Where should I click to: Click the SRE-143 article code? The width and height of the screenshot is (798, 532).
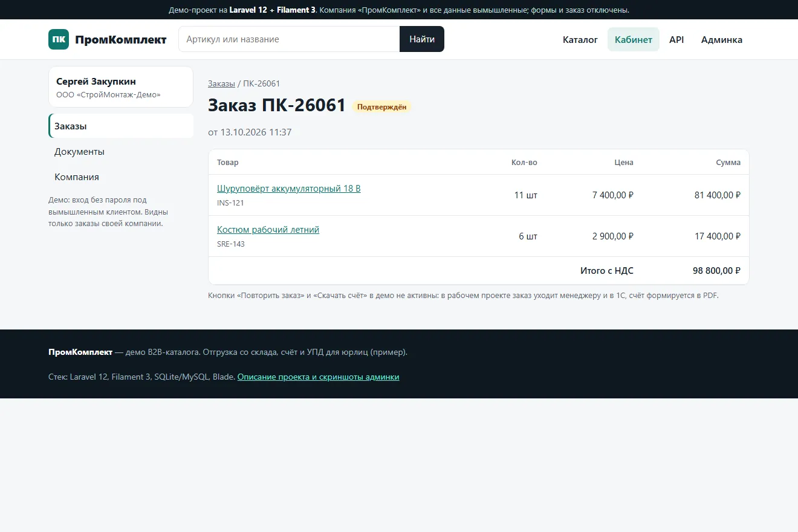231,244
